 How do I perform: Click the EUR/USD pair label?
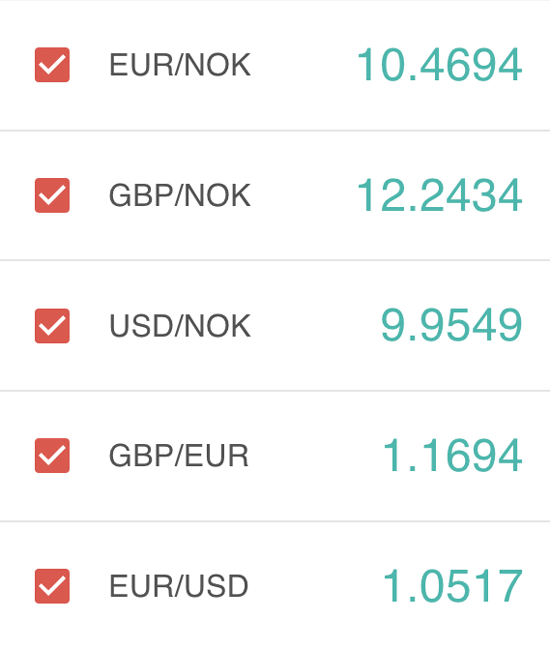coord(179,586)
